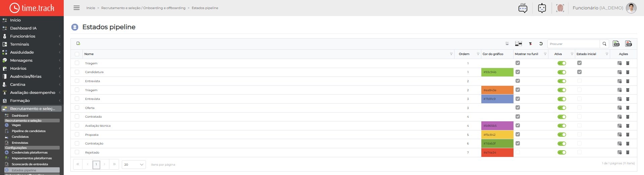Disable the Ativa toggle for Proposta
The image size is (644, 175).
(x=561, y=134)
